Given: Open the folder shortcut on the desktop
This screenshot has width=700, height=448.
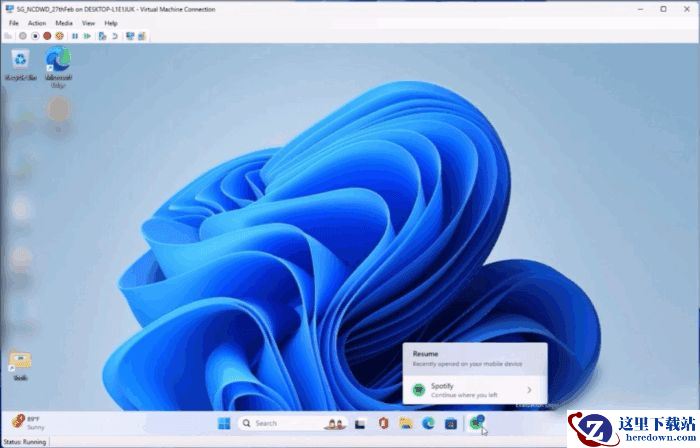Looking at the screenshot, I should click(x=20, y=361).
